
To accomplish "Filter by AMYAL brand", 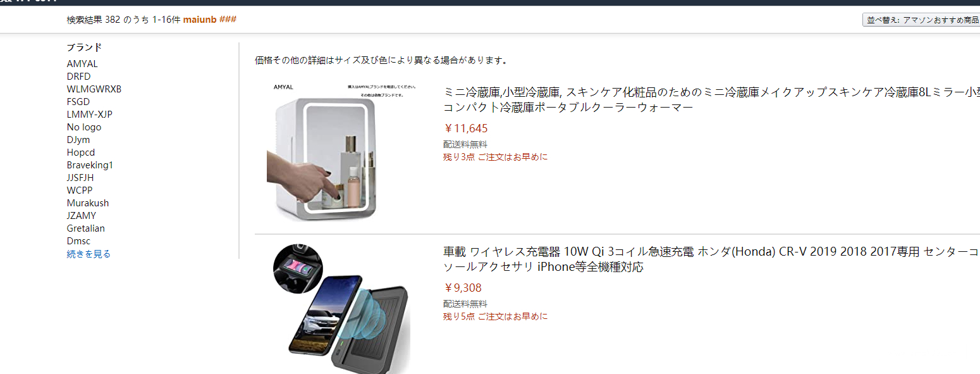I will pyautogui.click(x=82, y=64).
